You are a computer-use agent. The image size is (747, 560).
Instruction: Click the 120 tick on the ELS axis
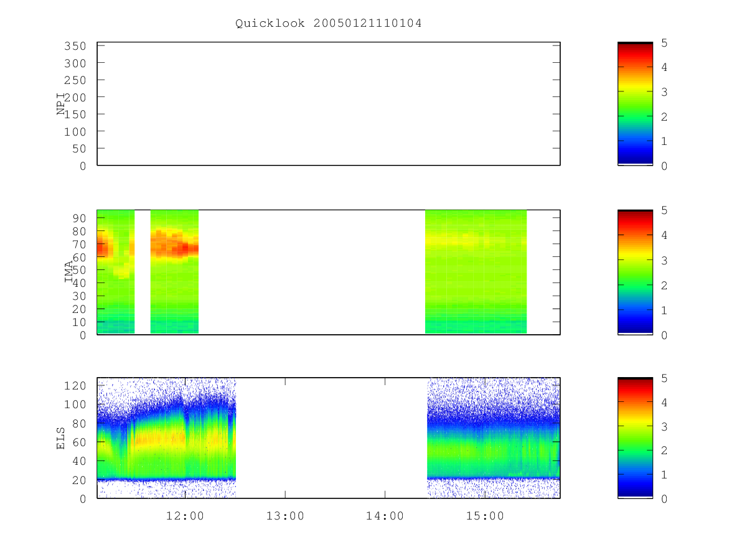[74, 385]
